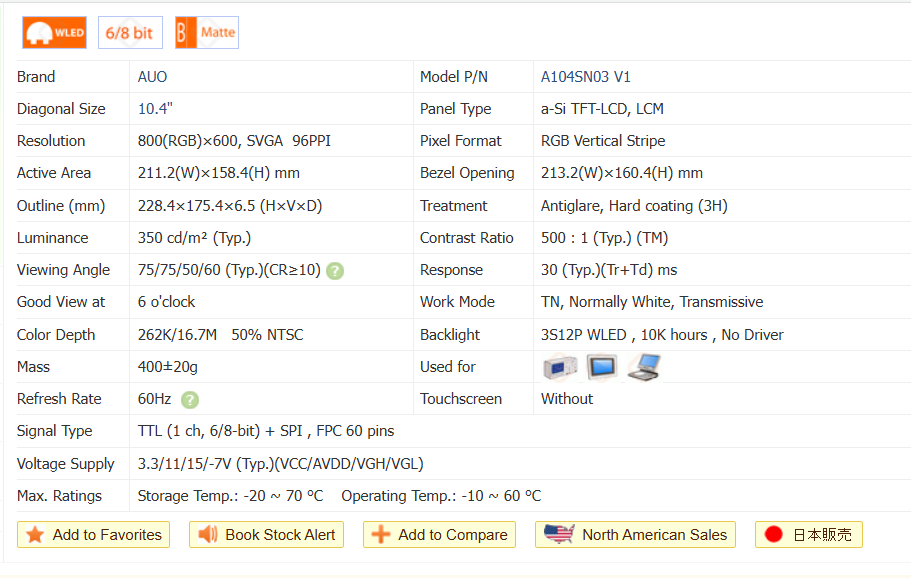This screenshot has width=911, height=578.
Task: Click the AUO brand value
Action: (x=153, y=77)
